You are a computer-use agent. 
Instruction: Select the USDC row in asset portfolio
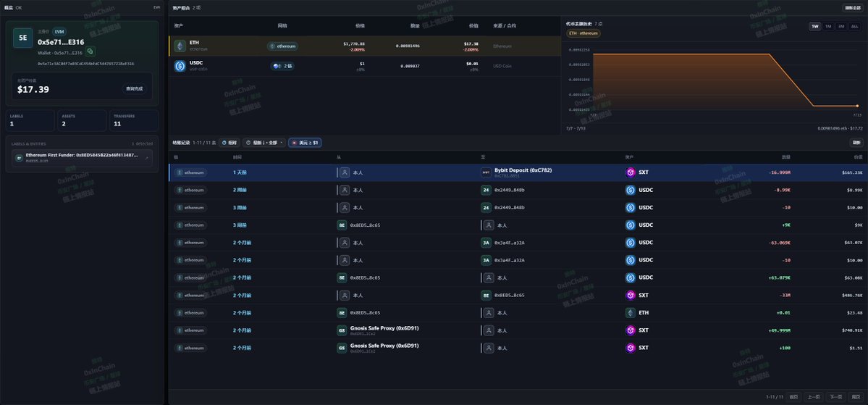click(365, 66)
